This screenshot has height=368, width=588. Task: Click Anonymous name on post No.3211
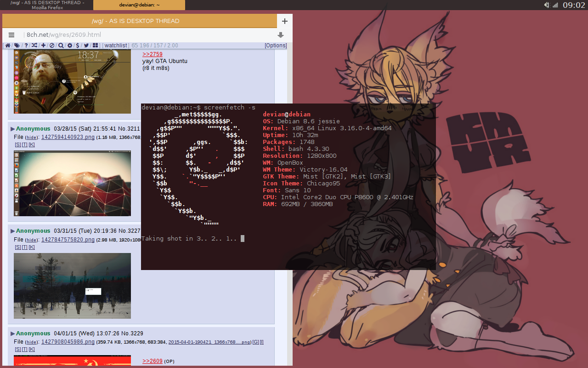point(33,129)
